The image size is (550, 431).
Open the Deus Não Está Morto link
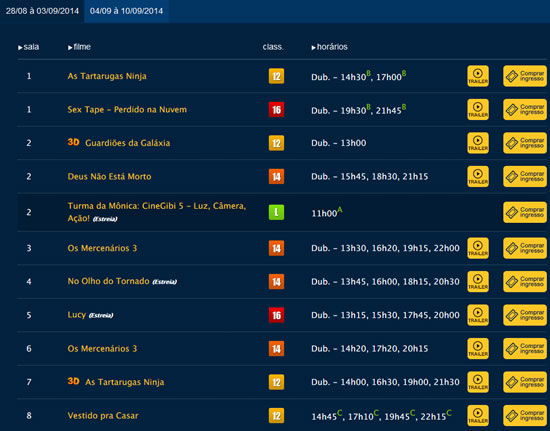[x=109, y=176]
